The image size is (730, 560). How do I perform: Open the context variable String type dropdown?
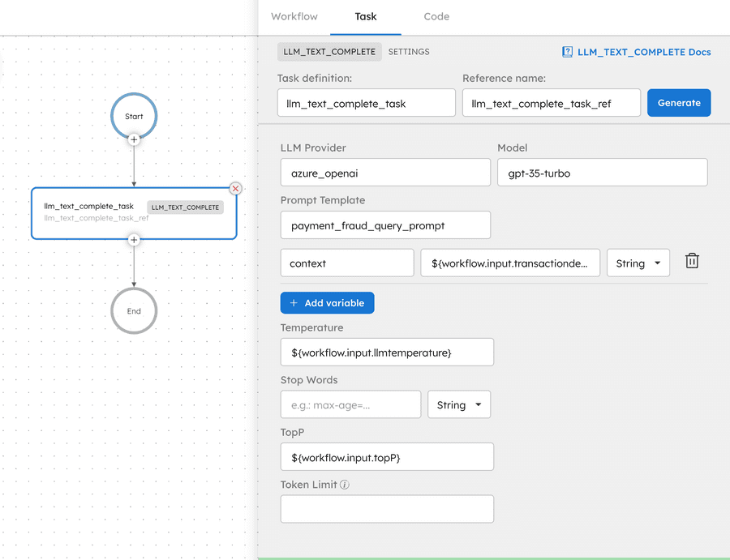(x=638, y=263)
